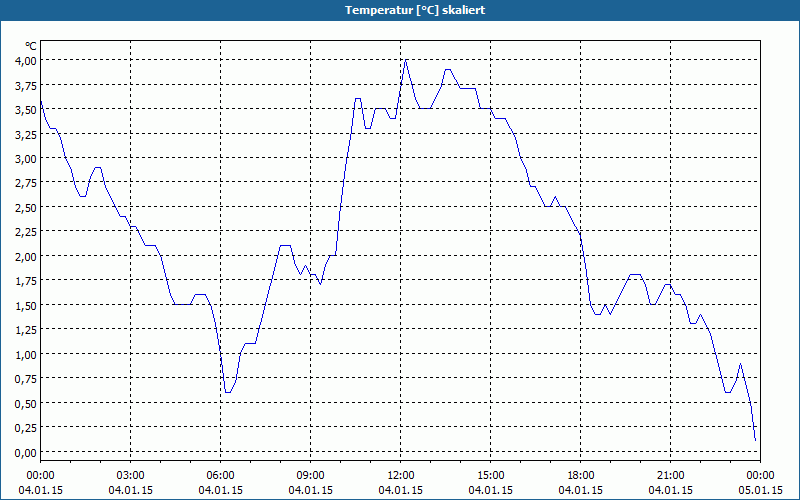
Task: Click the 21:00 time axis label
Action: click(x=670, y=476)
